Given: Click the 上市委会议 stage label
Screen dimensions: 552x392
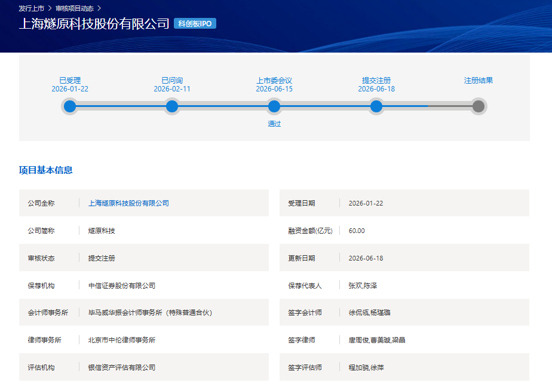Looking at the screenshot, I should click(274, 80).
